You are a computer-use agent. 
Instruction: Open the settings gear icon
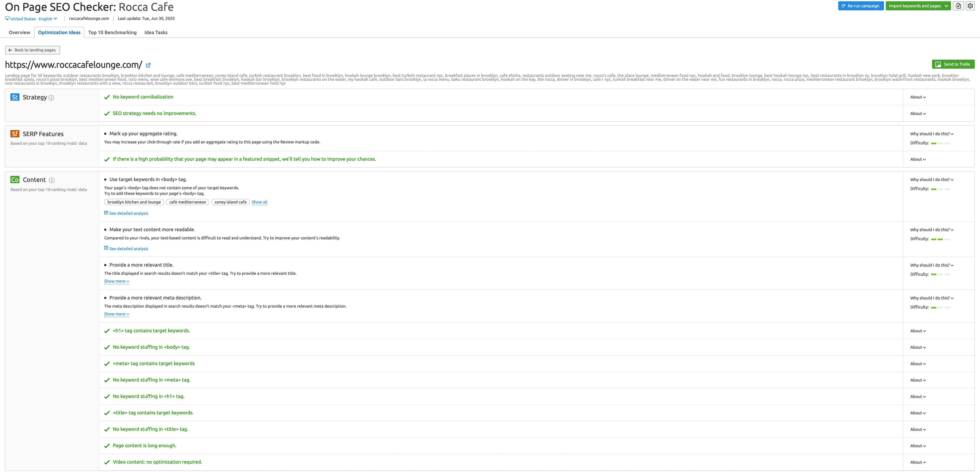point(970,6)
